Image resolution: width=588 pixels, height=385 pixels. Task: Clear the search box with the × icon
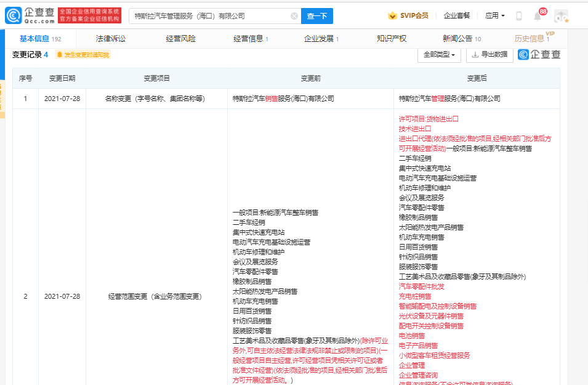294,15
